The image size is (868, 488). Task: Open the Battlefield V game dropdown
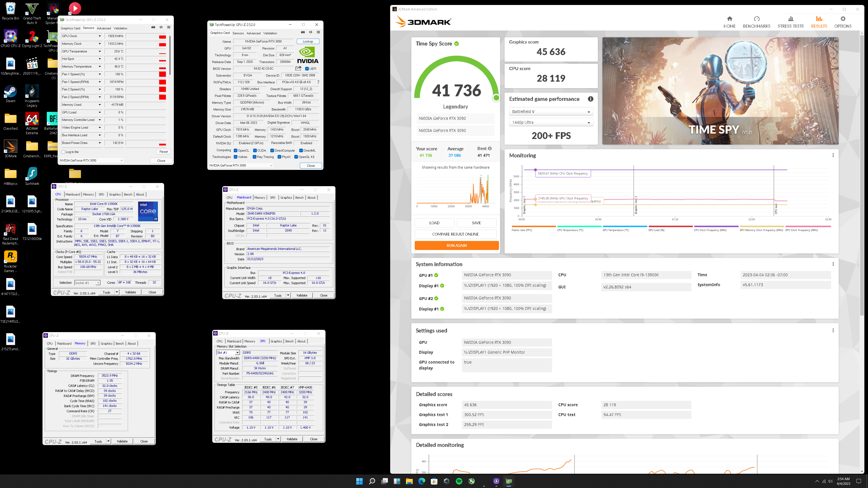click(551, 111)
